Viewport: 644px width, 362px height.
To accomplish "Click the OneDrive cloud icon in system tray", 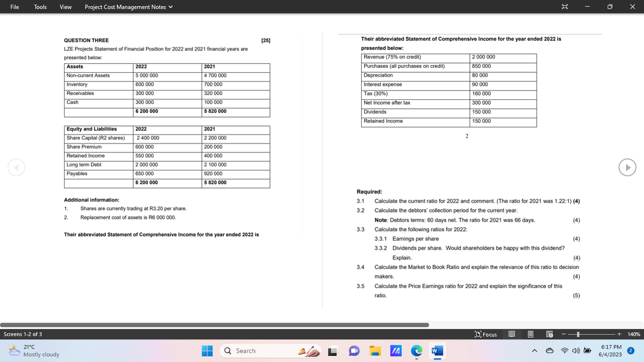I will click(x=549, y=351).
